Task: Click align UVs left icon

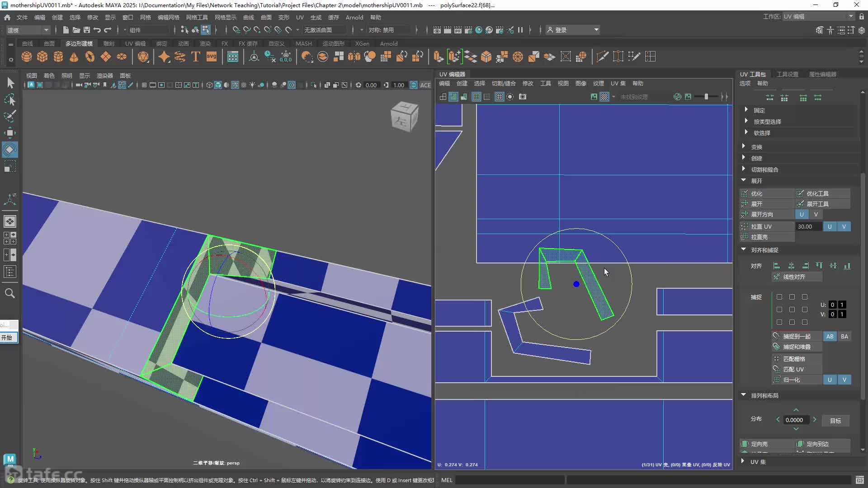Action: pyautogui.click(x=777, y=266)
